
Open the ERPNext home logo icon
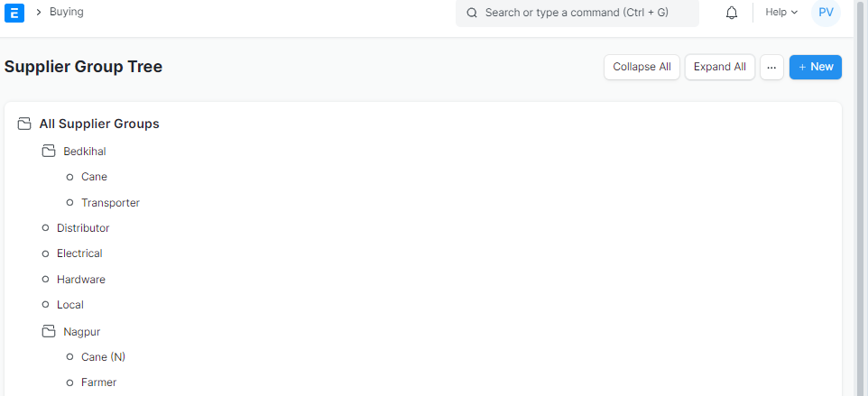tap(14, 12)
